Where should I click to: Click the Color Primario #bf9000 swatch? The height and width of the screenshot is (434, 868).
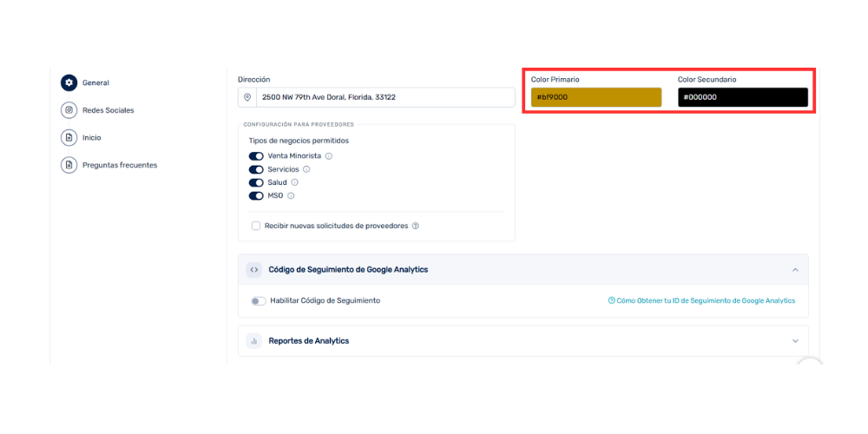596,97
